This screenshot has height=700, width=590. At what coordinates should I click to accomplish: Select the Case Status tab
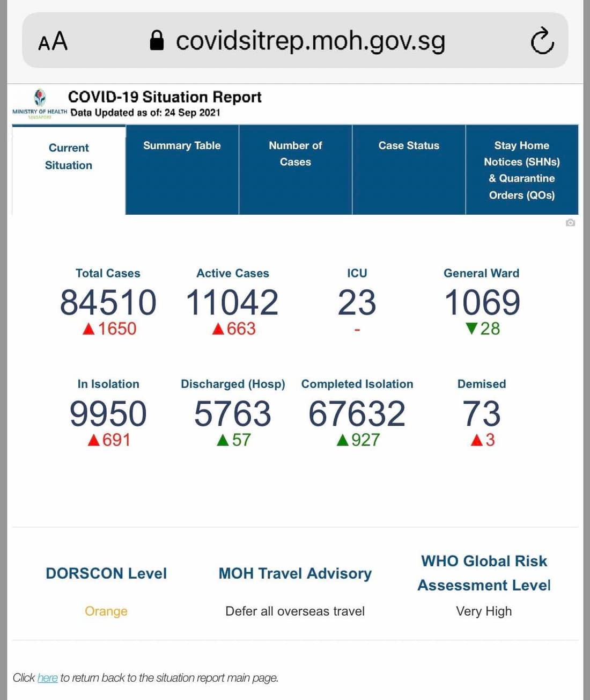(x=409, y=170)
